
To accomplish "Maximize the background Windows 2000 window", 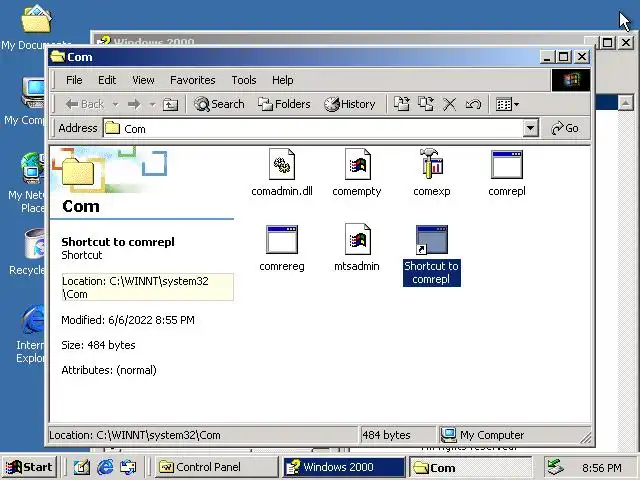I will click(607, 42).
